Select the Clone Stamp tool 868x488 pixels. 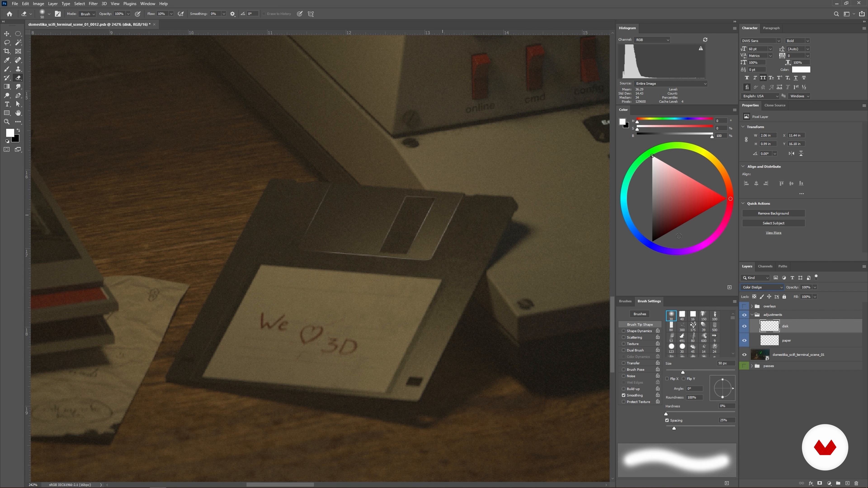tap(18, 69)
